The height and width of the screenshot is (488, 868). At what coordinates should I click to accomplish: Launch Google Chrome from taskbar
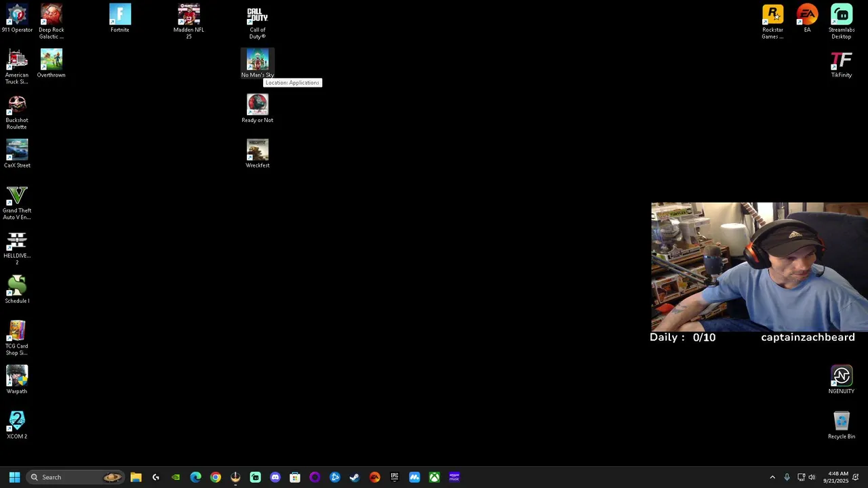tap(216, 477)
